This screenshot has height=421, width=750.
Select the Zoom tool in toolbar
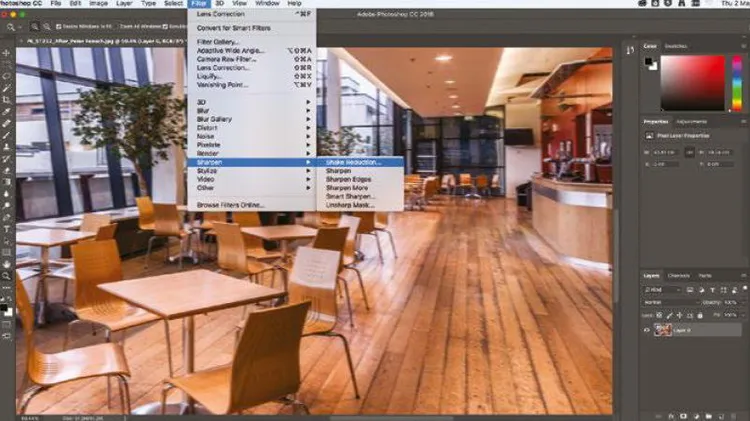click(6, 276)
